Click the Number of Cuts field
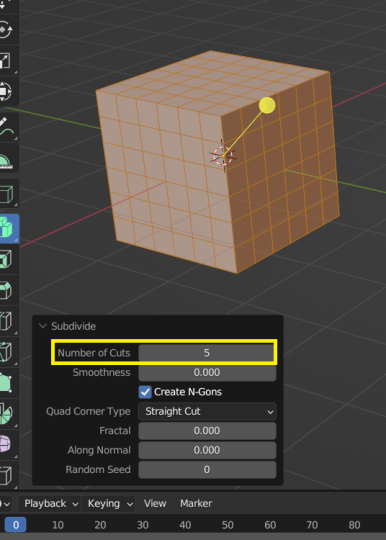Image resolution: width=386 pixels, height=540 pixels. point(207,353)
